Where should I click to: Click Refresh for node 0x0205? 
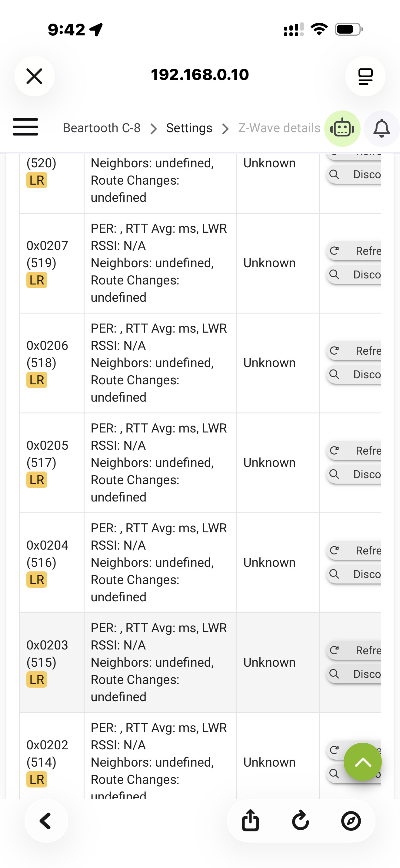tap(354, 451)
